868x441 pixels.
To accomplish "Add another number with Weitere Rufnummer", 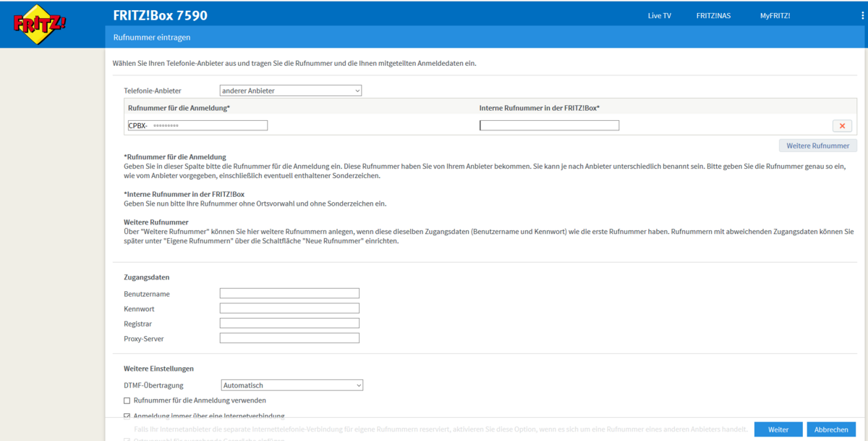I will [x=817, y=146].
